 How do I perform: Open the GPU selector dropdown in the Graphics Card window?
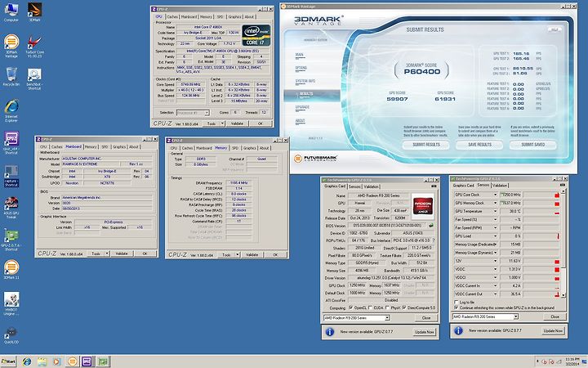[x=387, y=318]
